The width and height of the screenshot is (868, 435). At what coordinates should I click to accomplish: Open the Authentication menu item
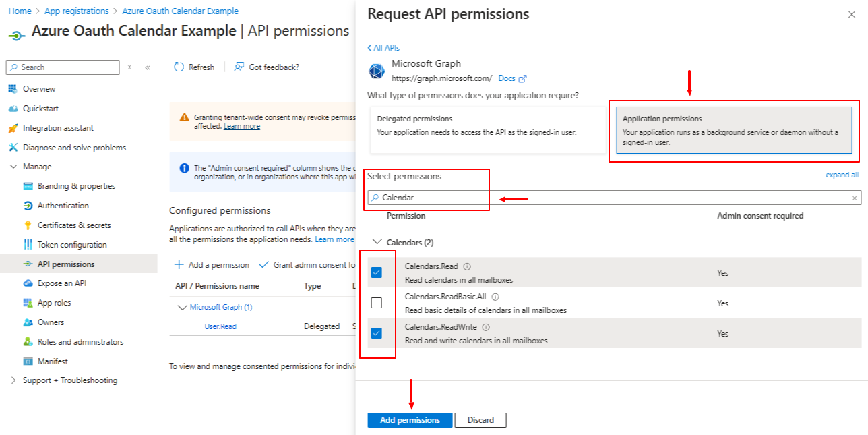coord(63,206)
